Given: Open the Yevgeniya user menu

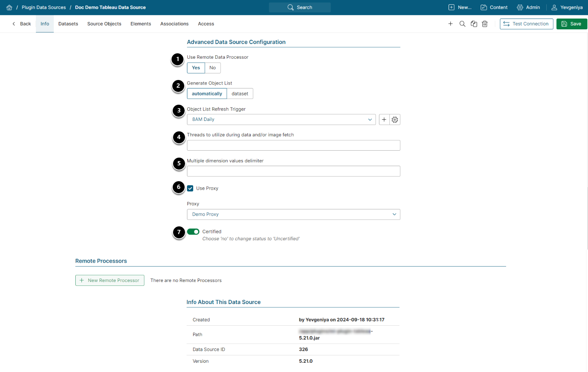Looking at the screenshot, I should coord(567,7).
